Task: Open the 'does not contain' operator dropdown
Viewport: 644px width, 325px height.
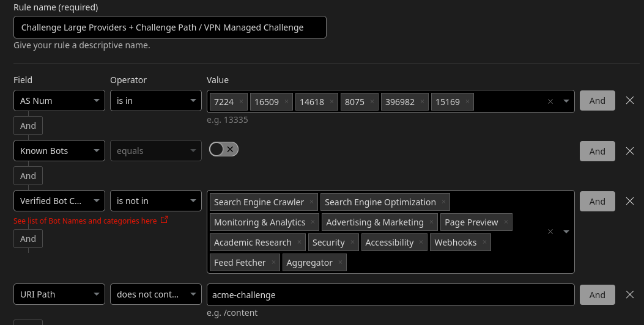Action: (x=156, y=294)
